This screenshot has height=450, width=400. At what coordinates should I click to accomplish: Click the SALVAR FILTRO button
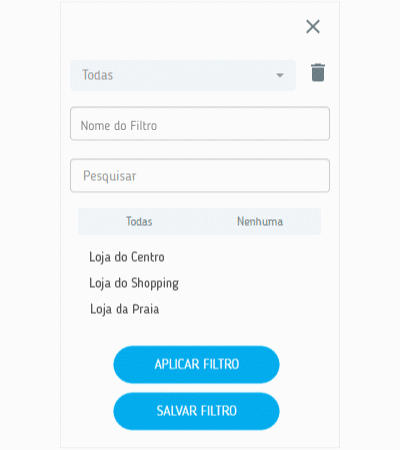tap(196, 411)
